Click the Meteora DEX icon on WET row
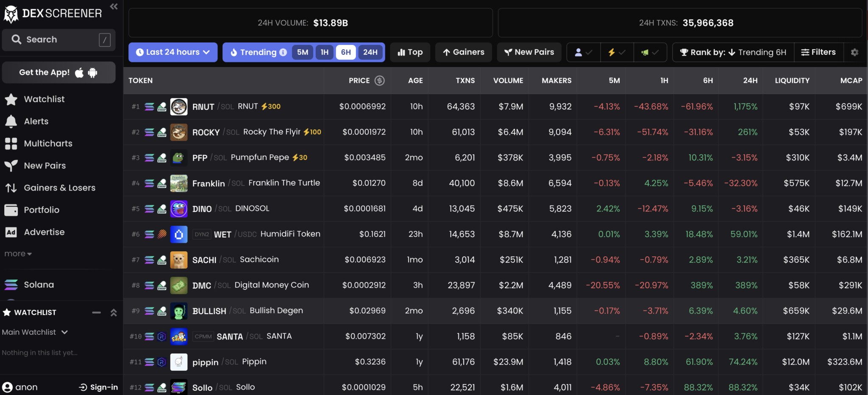The height and width of the screenshot is (395, 868). coord(162,234)
